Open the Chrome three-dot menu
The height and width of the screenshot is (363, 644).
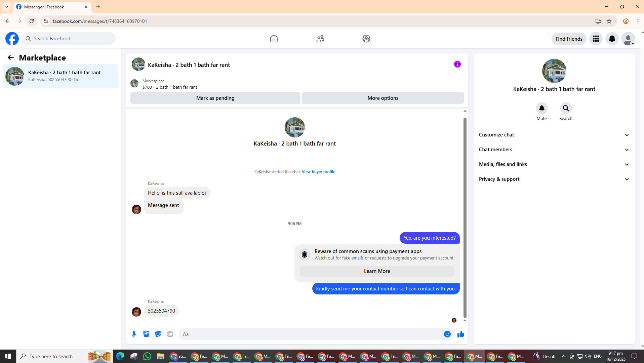[638, 21]
